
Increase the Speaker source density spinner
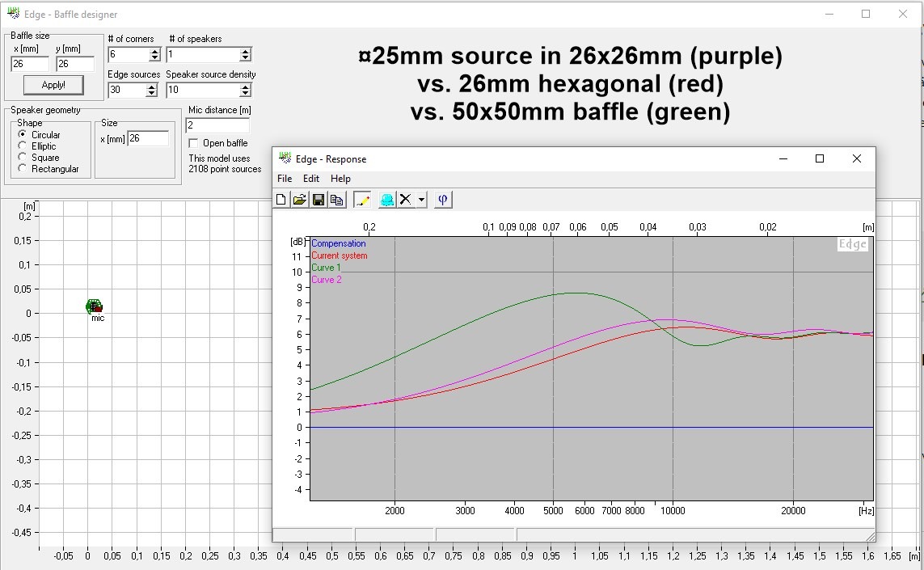(x=246, y=87)
